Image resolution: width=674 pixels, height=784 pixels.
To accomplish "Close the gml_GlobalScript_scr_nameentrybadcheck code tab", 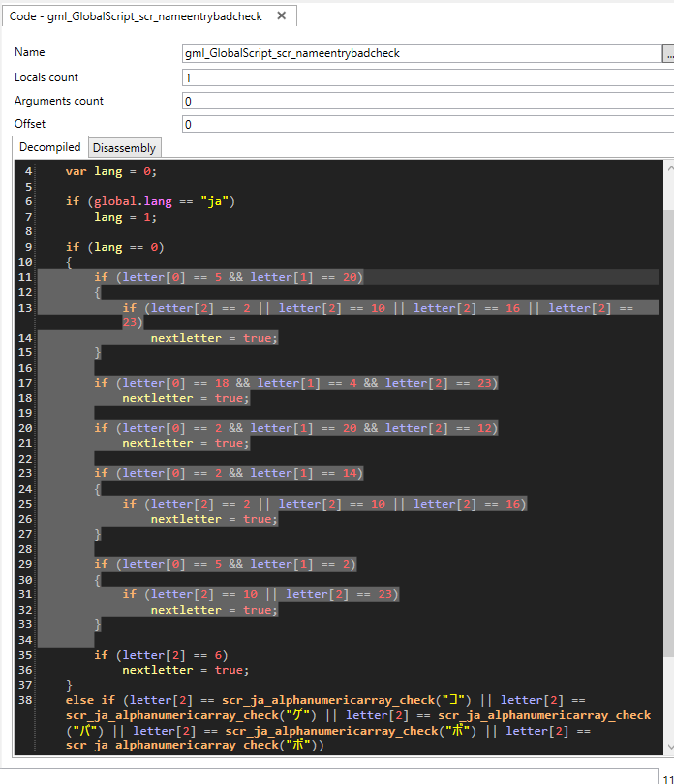I will [282, 16].
